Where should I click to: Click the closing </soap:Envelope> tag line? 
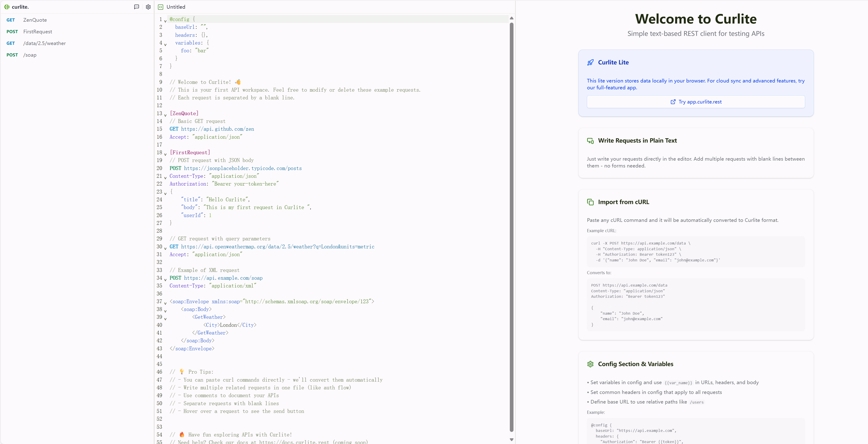tap(192, 348)
